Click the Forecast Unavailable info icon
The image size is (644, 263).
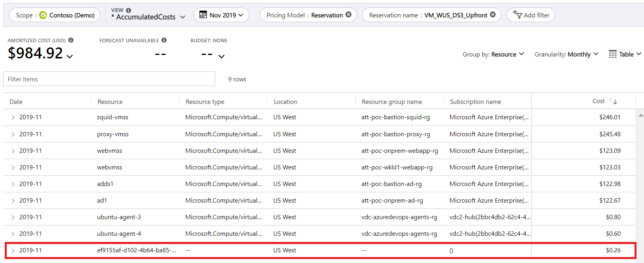coord(164,40)
